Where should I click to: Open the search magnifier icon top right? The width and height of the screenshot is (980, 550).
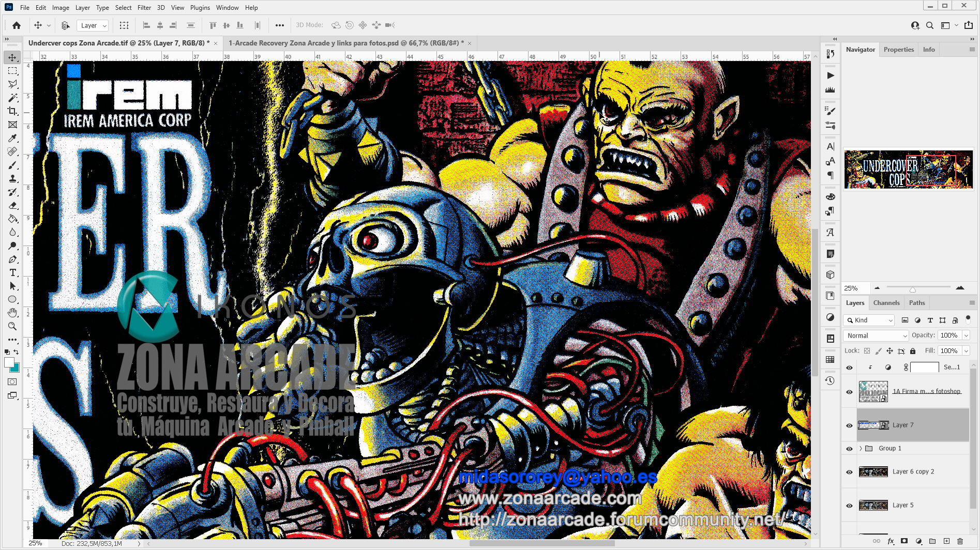tap(929, 25)
